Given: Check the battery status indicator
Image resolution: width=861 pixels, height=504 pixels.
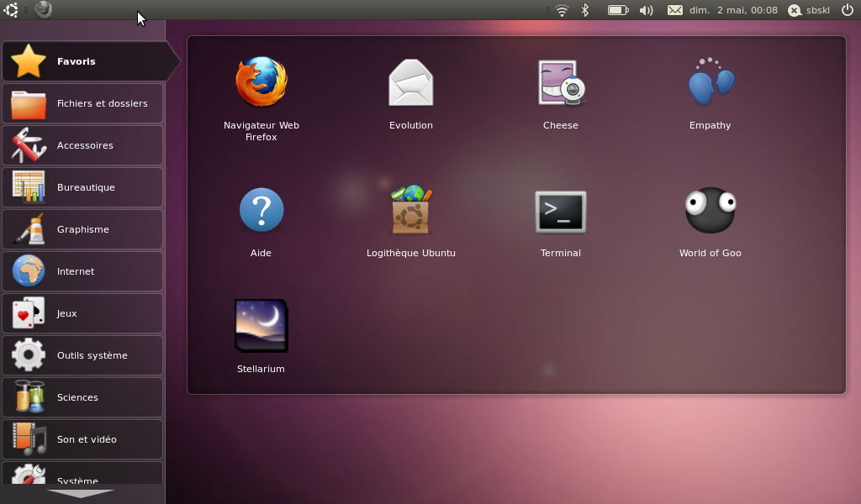Looking at the screenshot, I should 618,10.
